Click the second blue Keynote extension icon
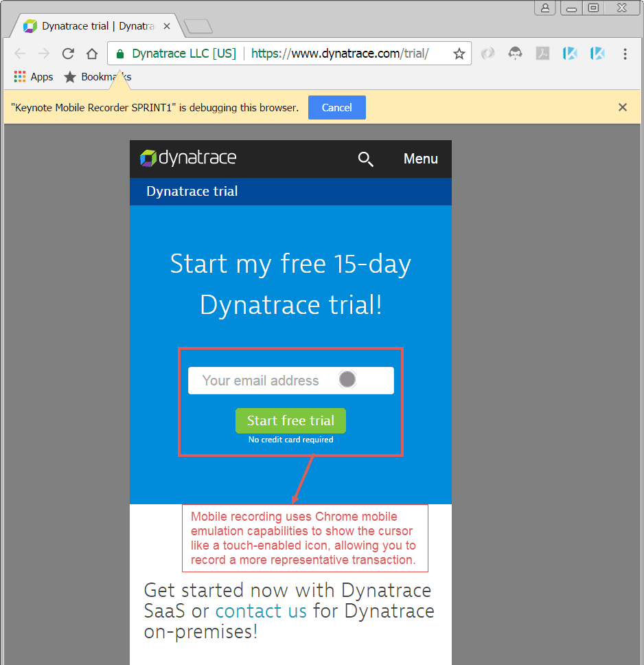The image size is (644, 665). 597,54
